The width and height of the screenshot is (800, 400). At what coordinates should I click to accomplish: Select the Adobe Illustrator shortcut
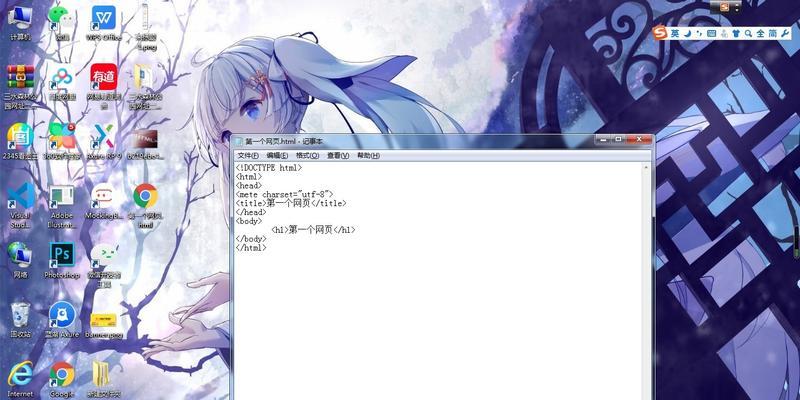62,206
